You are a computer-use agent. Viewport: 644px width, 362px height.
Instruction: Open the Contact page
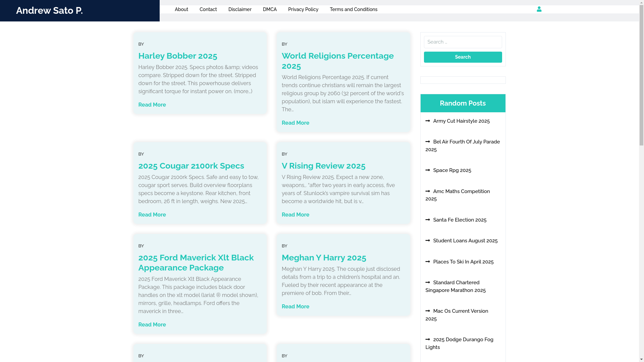pyautogui.click(x=208, y=9)
